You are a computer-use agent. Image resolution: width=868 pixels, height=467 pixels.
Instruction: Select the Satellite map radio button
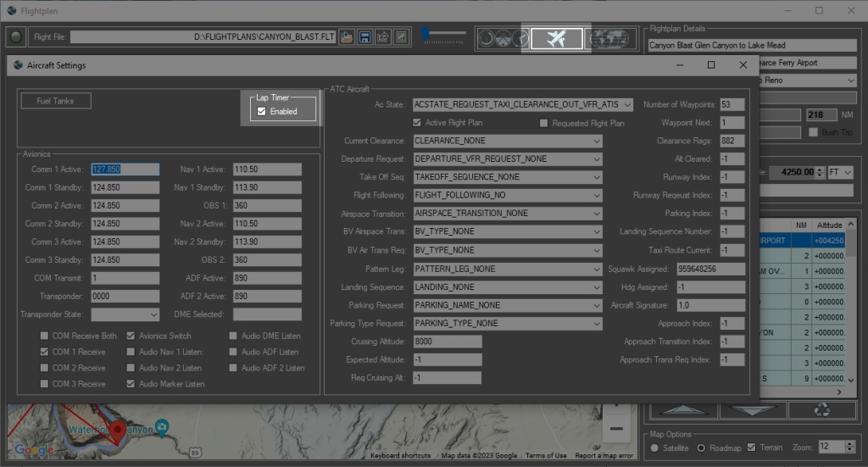pos(654,448)
